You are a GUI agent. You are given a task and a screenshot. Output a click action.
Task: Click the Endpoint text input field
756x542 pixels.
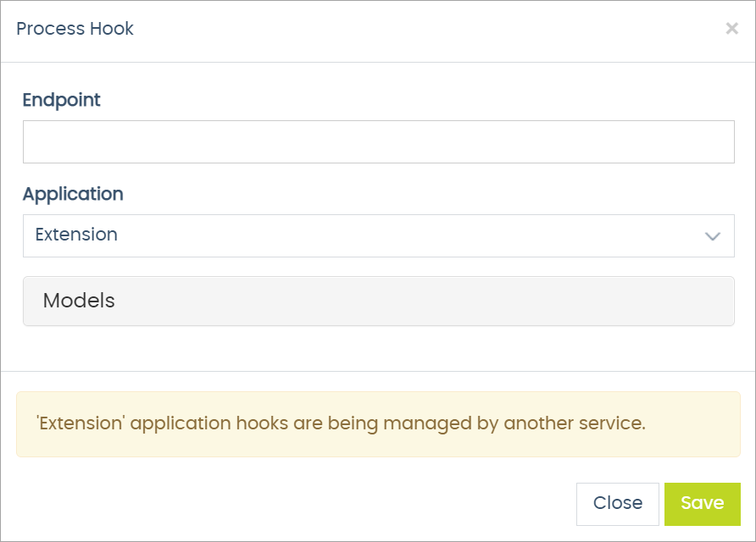point(378,141)
